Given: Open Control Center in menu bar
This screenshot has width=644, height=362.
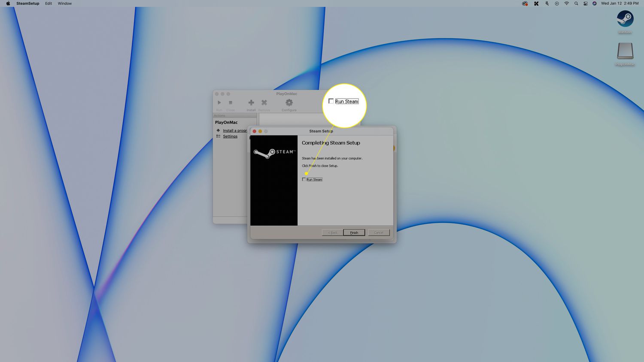Looking at the screenshot, I should point(585,3).
